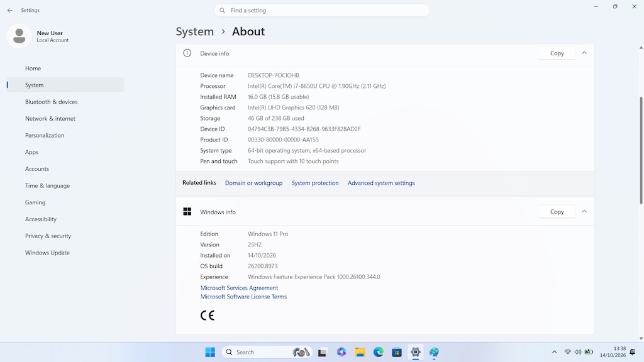Open the Start menu from the taskbar
The height and width of the screenshot is (362, 644).
tap(210, 352)
